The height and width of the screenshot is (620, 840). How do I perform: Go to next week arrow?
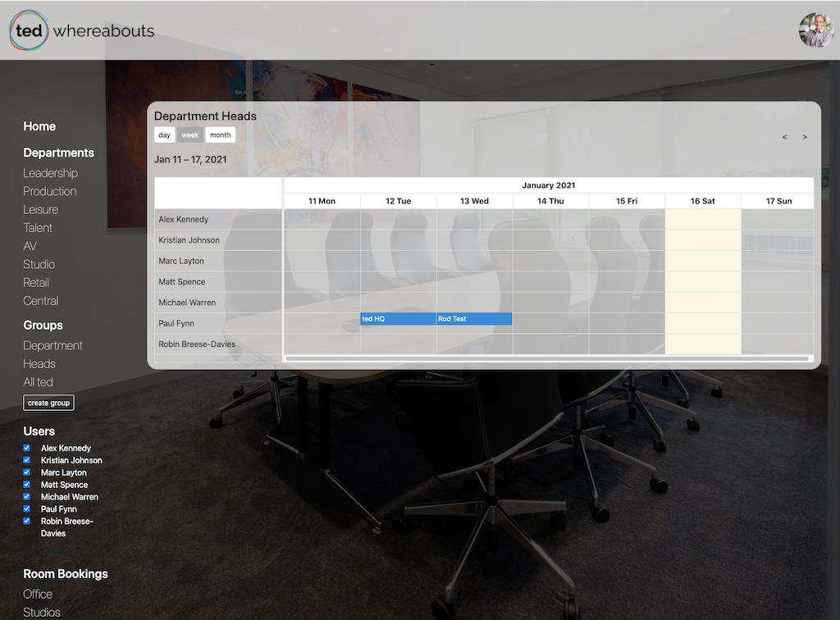coord(805,137)
